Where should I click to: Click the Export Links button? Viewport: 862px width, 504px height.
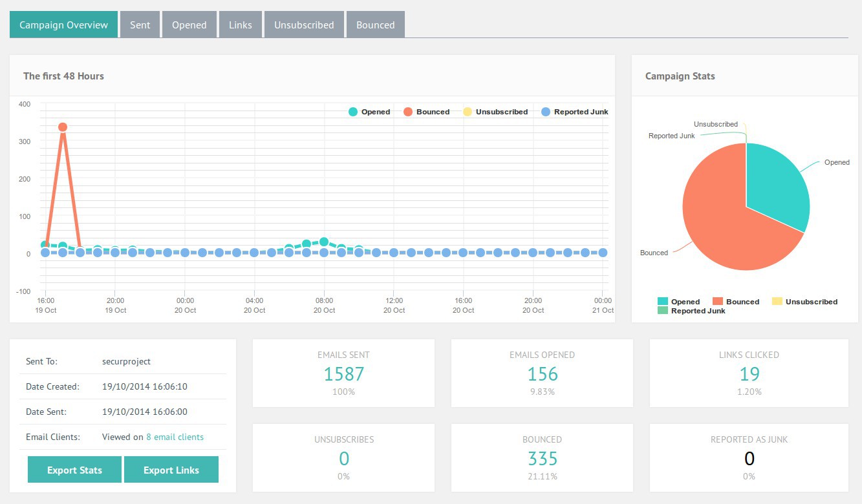(171, 470)
